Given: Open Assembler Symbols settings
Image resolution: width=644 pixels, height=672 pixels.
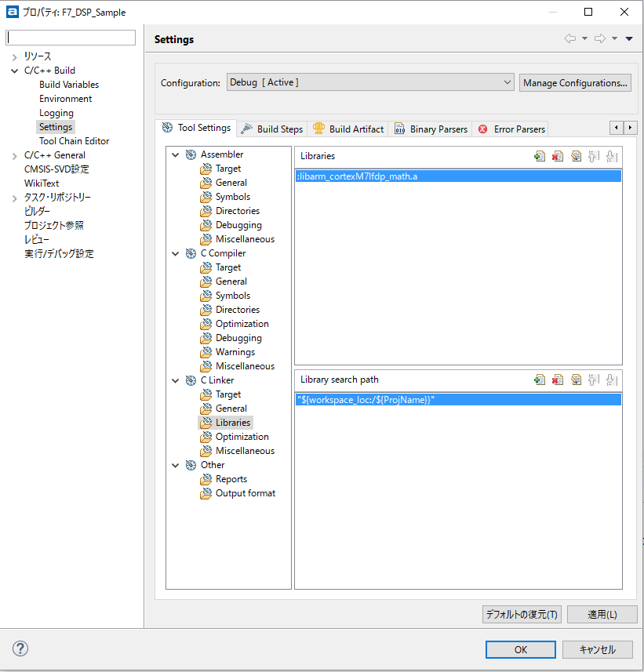Looking at the screenshot, I should [233, 197].
